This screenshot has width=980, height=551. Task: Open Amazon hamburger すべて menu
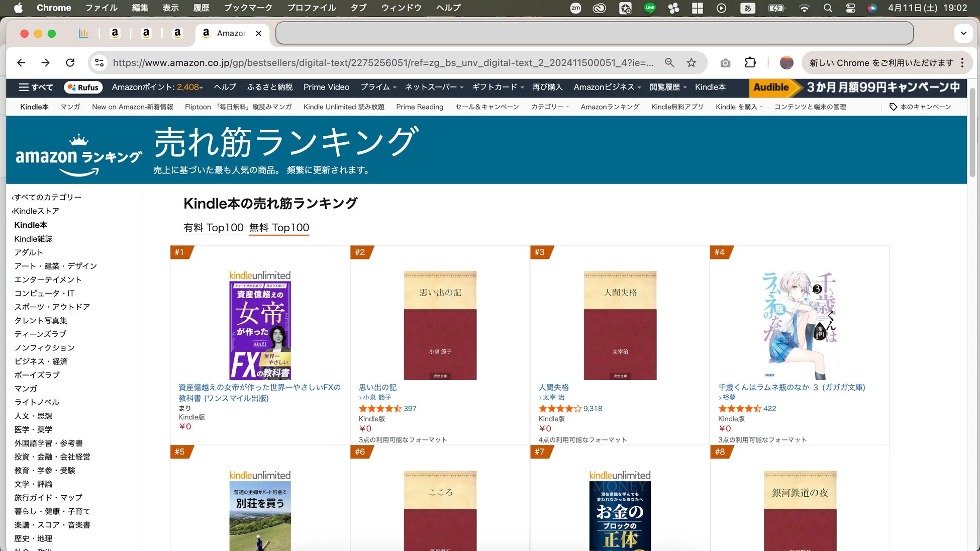coord(35,87)
